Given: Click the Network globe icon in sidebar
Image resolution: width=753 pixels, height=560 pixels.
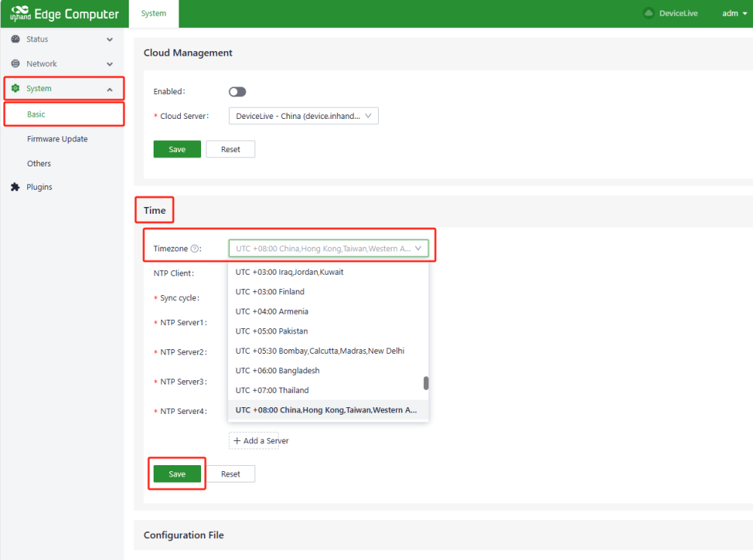Looking at the screenshot, I should click(15, 64).
